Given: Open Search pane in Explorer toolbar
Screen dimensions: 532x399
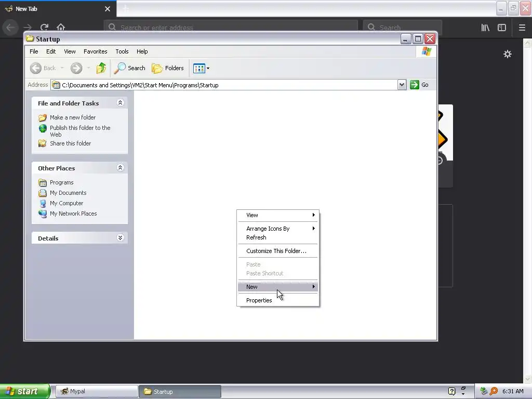Looking at the screenshot, I should [129, 68].
